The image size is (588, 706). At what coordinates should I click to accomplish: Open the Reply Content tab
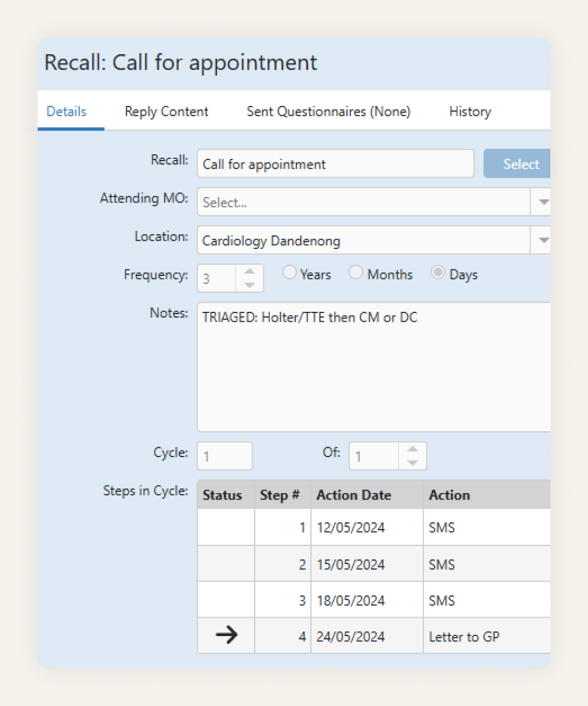[166, 111]
